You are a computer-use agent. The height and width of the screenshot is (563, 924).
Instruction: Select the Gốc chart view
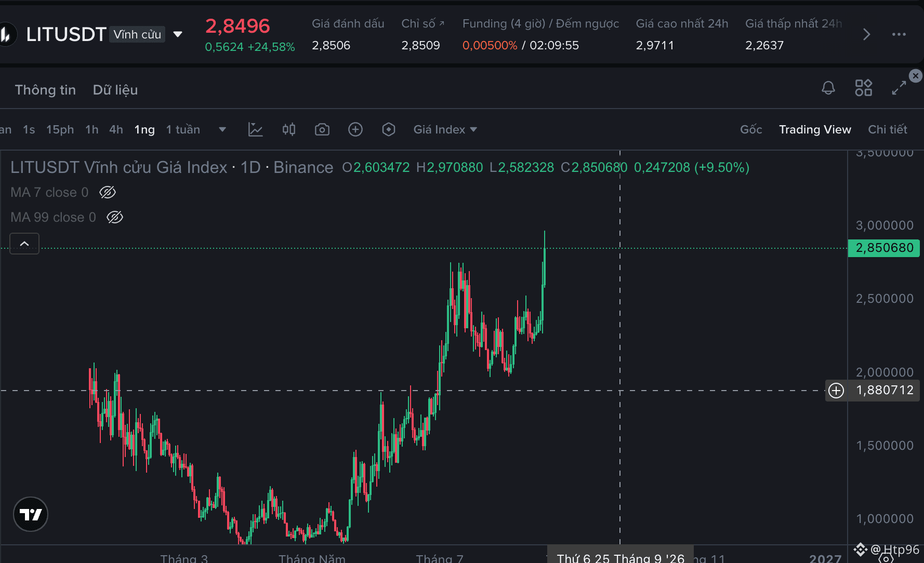point(751,129)
